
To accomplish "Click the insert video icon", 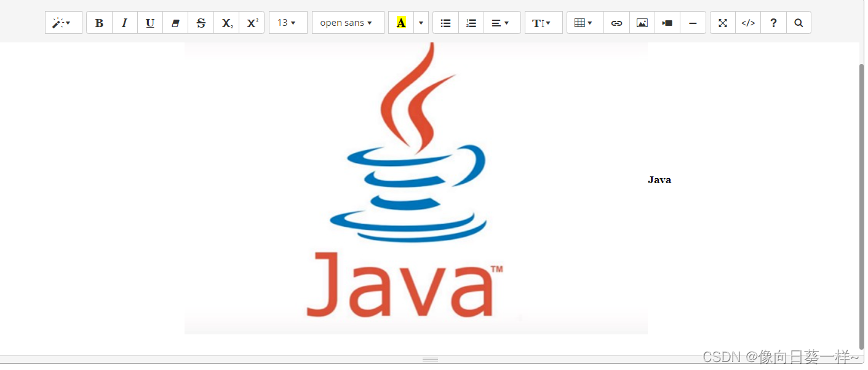I will pyautogui.click(x=667, y=23).
